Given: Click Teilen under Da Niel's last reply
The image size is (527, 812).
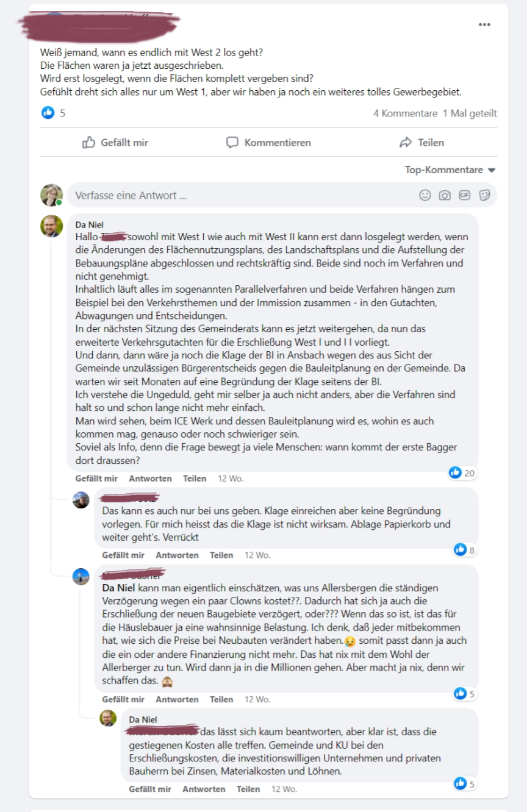Looking at the screenshot, I should tap(248, 789).
